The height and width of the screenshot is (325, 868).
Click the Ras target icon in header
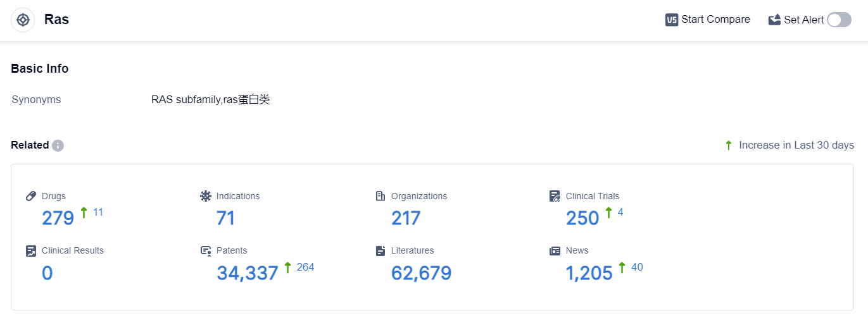coord(23,20)
